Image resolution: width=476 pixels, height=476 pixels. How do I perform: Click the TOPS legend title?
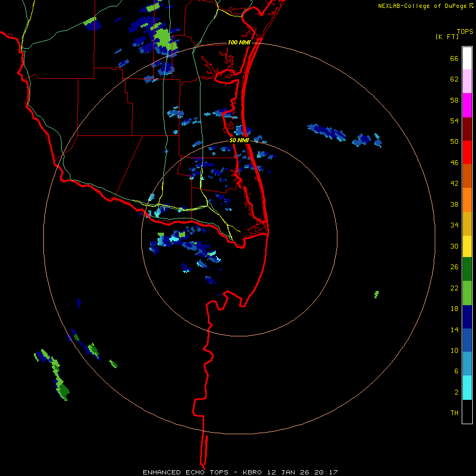click(x=465, y=32)
